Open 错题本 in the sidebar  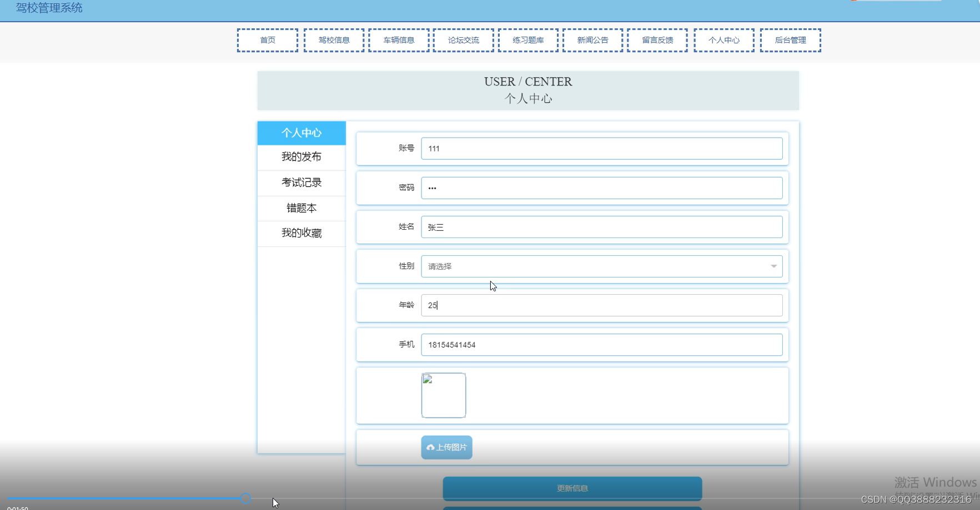click(x=301, y=208)
